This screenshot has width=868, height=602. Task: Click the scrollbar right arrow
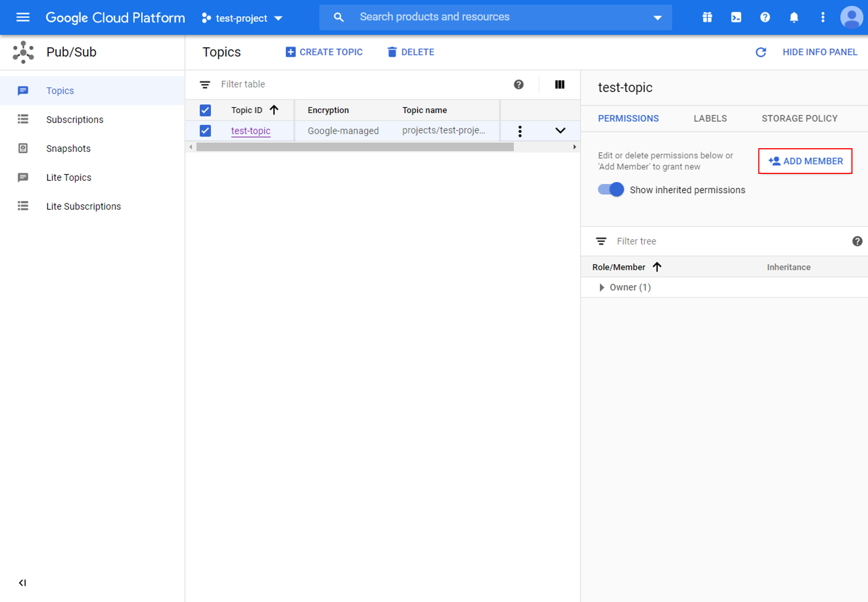[x=575, y=147]
